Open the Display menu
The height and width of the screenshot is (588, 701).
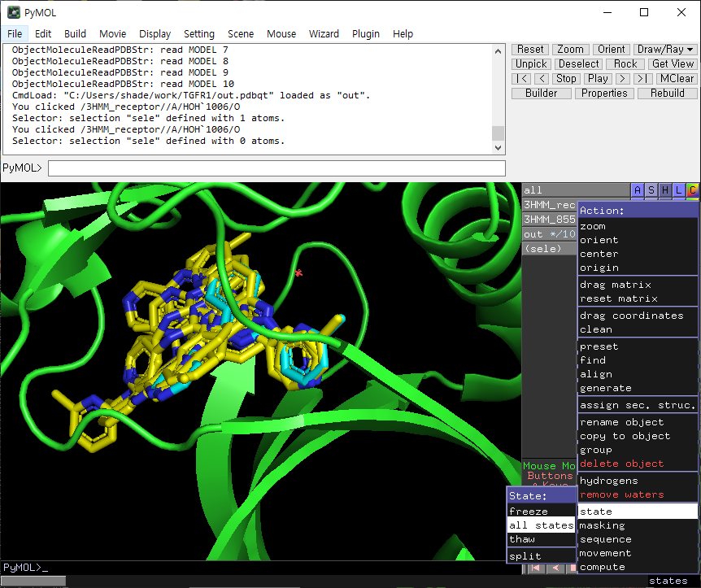155,34
